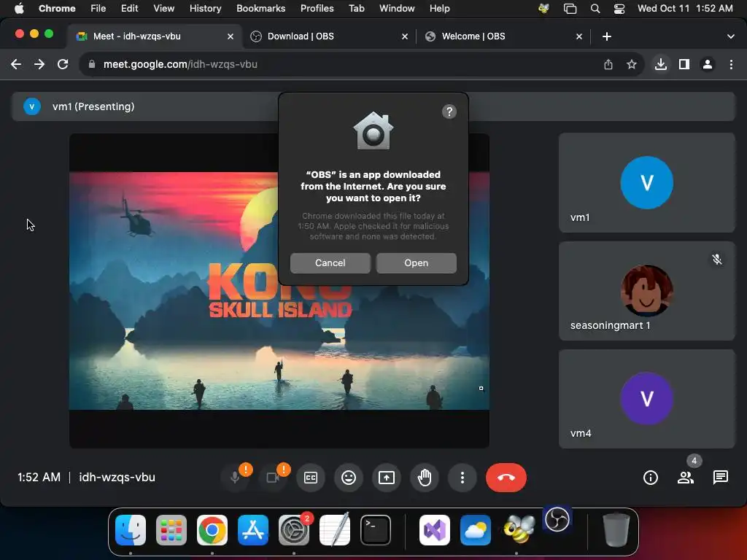Open the Profiles menu
This screenshot has height=560, width=747.
click(317, 8)
